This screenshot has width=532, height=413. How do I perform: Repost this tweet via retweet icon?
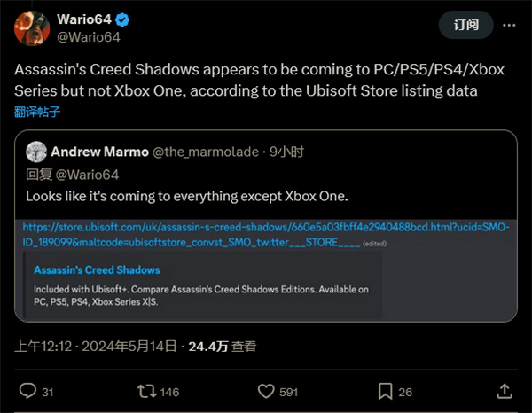[x=146, y=392]
